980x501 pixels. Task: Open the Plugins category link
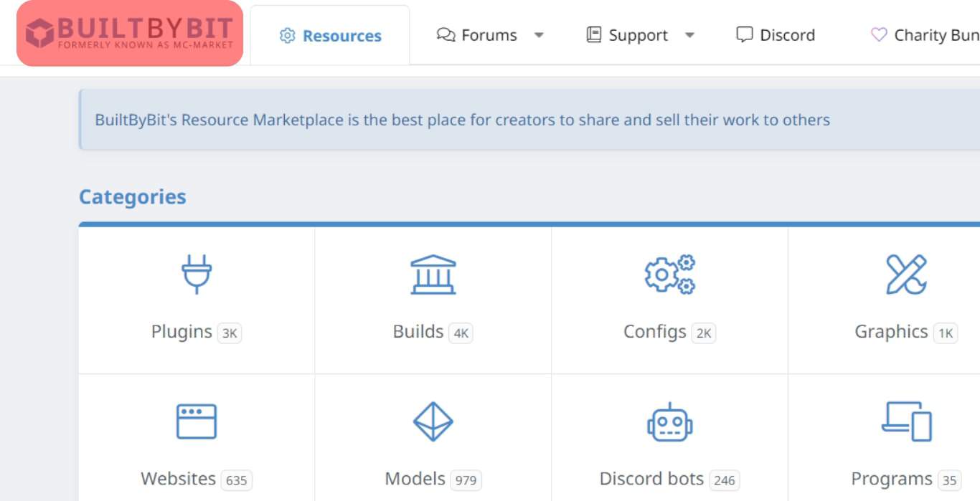tap(181, 332)
